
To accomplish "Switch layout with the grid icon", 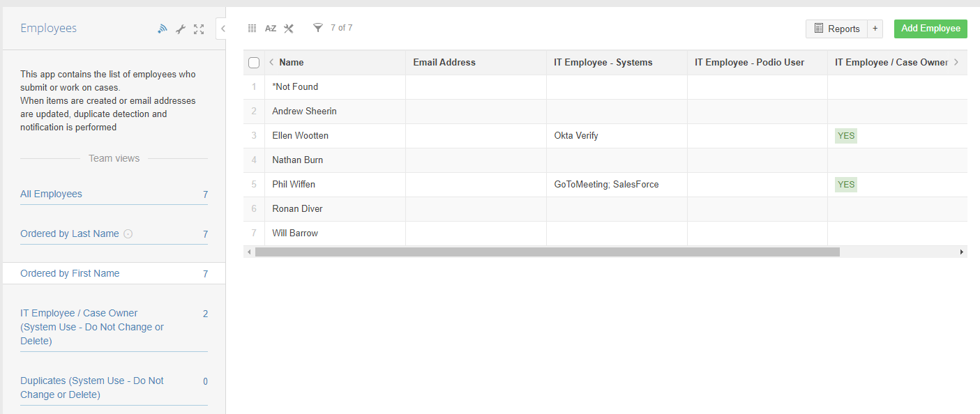I will (x=252, y=29).
